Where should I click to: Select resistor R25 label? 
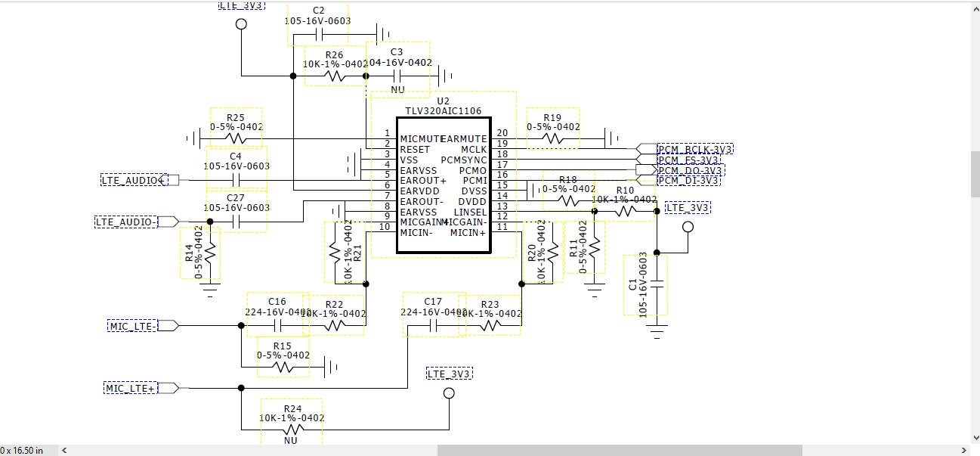[236, 117]
